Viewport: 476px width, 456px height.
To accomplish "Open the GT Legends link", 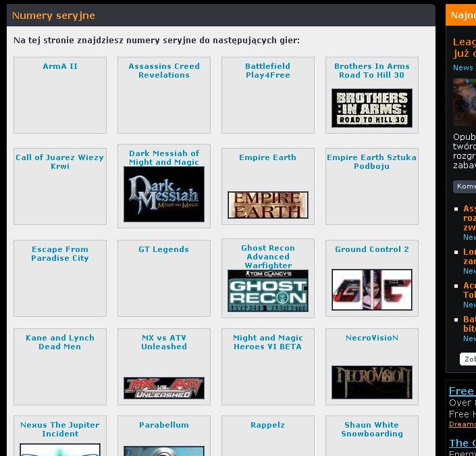I will tap(164, 249).
